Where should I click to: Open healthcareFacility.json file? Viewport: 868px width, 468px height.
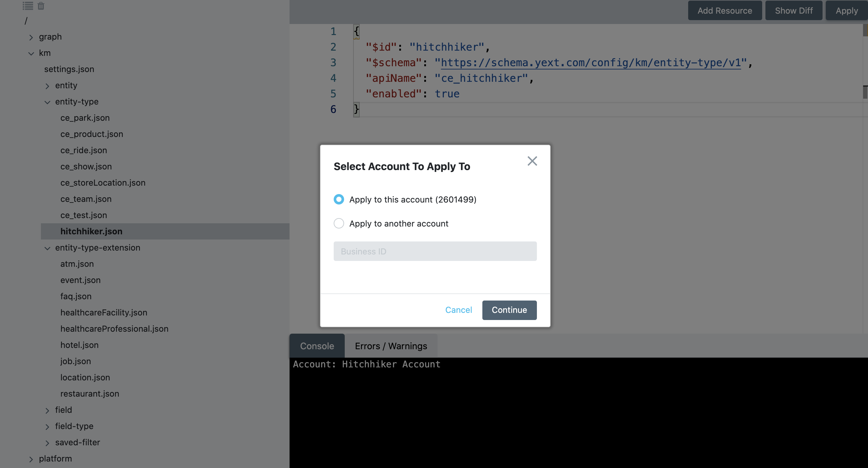point(104,312)
